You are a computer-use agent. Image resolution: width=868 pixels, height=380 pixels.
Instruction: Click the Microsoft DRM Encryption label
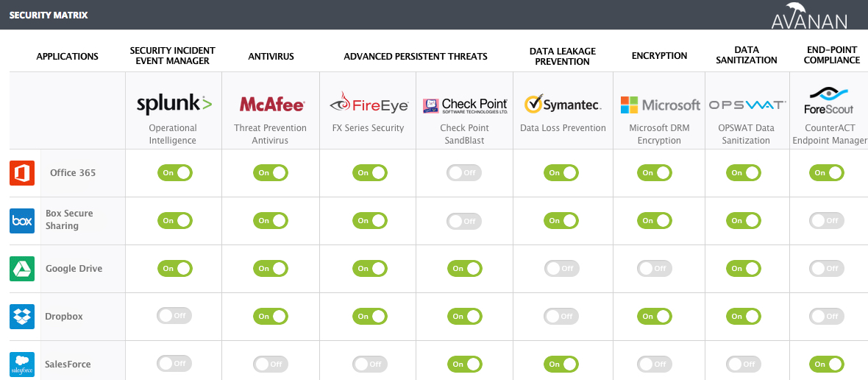[659, 134]
